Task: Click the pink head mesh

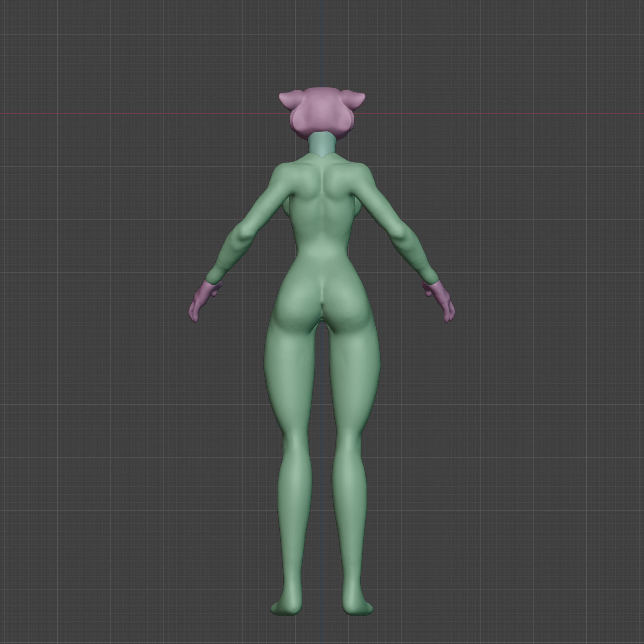Action: pos(322,112)
